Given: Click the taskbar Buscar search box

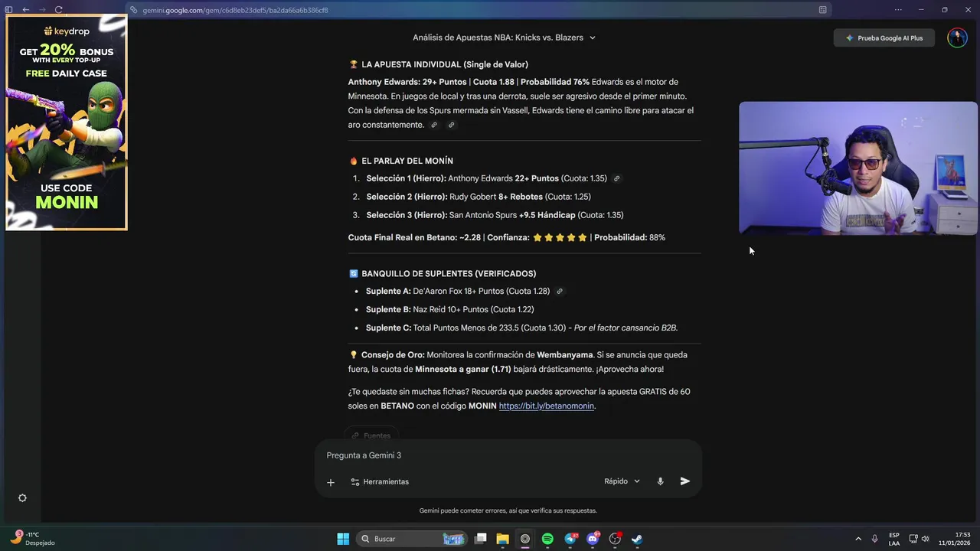Looking at the screenshot, I should click(413, 539).
